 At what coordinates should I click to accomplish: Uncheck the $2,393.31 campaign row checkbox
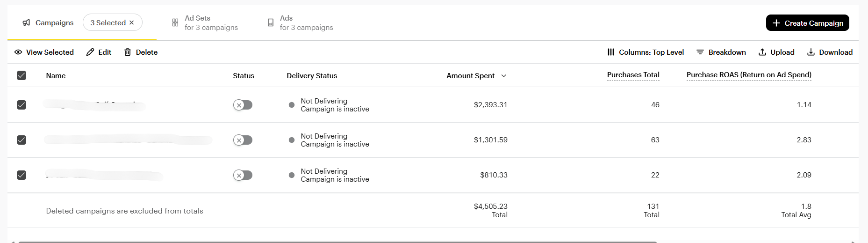(22, 105)
